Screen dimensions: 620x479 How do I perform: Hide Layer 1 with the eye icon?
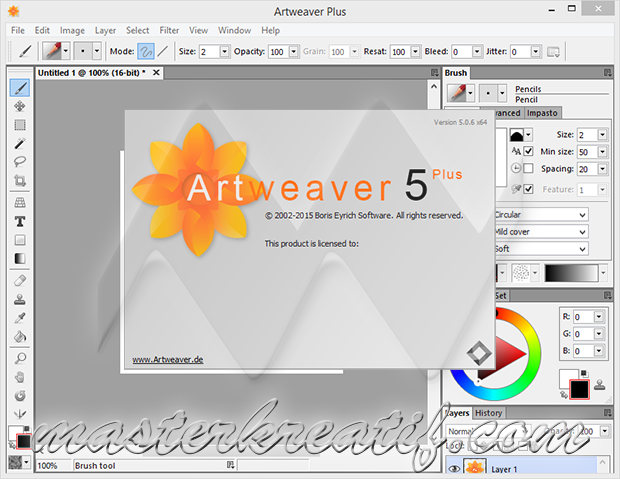(x=454, y=469)
